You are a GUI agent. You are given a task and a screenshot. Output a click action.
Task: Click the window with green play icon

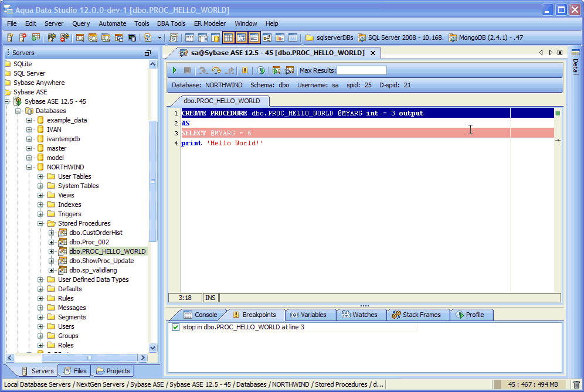click(x=276, y=70)
